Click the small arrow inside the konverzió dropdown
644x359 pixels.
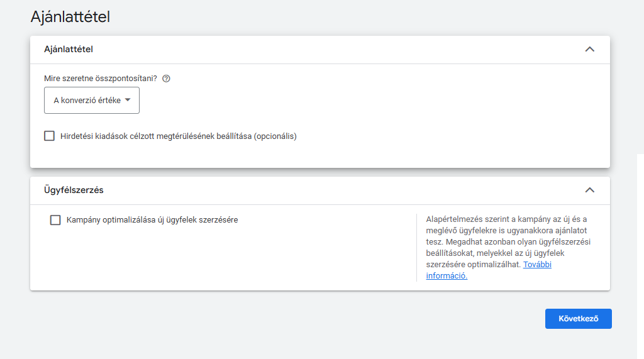[x=128, y=100]
